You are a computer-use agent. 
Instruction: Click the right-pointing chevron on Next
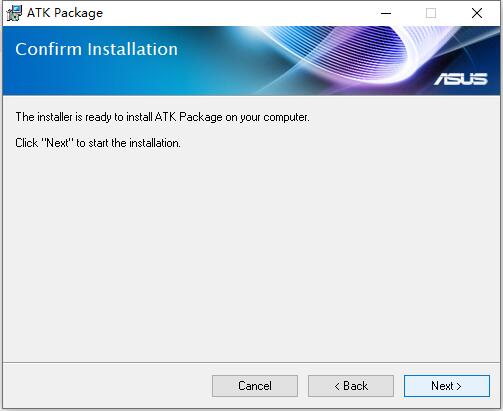(459, 386)
